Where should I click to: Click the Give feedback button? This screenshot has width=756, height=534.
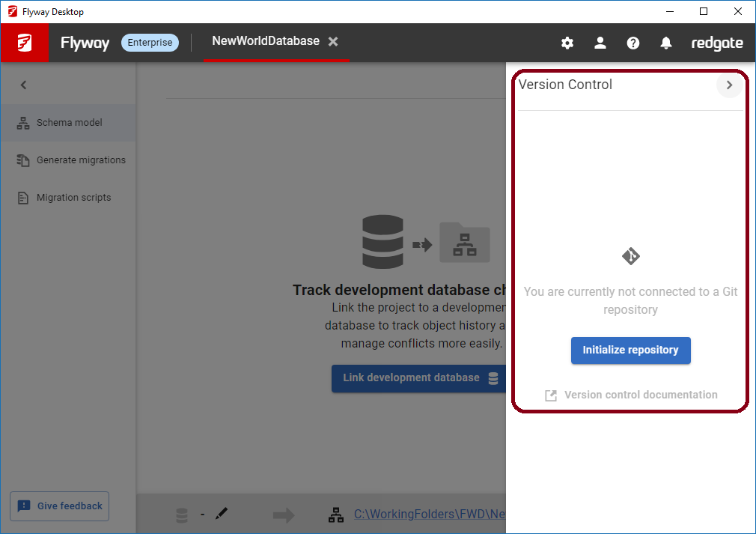pyautogui.click(x=60, y=506)
